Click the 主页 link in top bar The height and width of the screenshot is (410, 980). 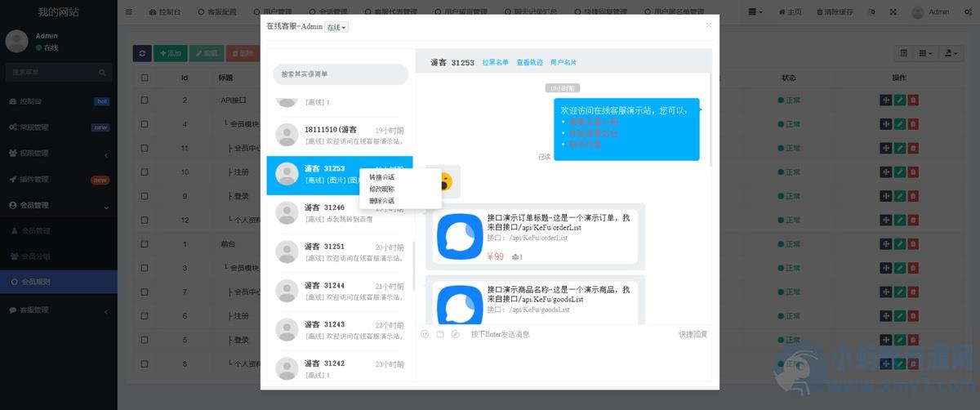790,12
